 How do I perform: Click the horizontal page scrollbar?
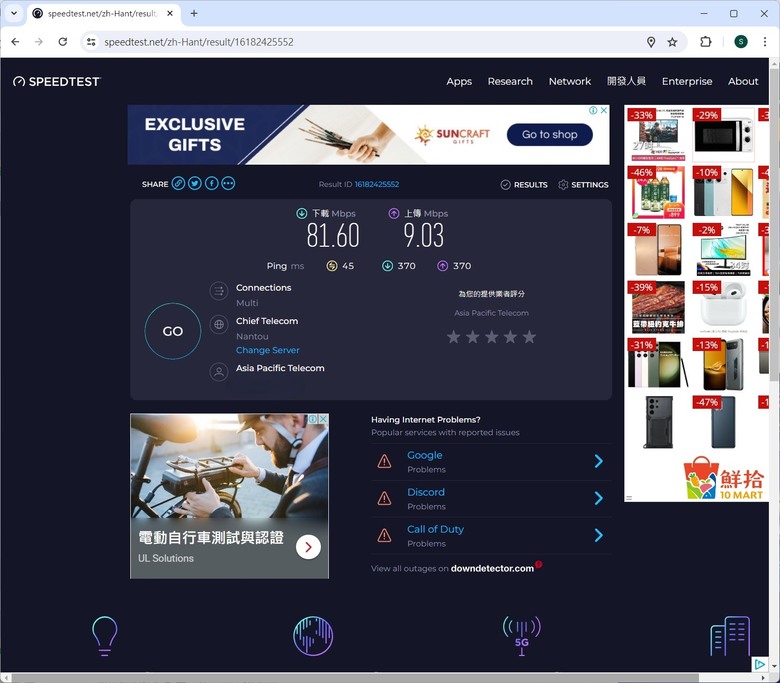pyautogui.click(x=355, y=678)
